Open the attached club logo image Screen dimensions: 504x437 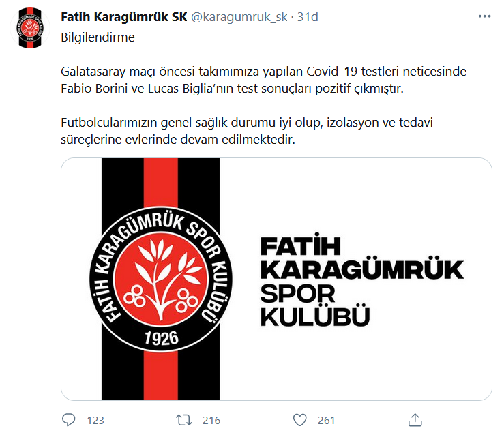[x=276, y=279]
